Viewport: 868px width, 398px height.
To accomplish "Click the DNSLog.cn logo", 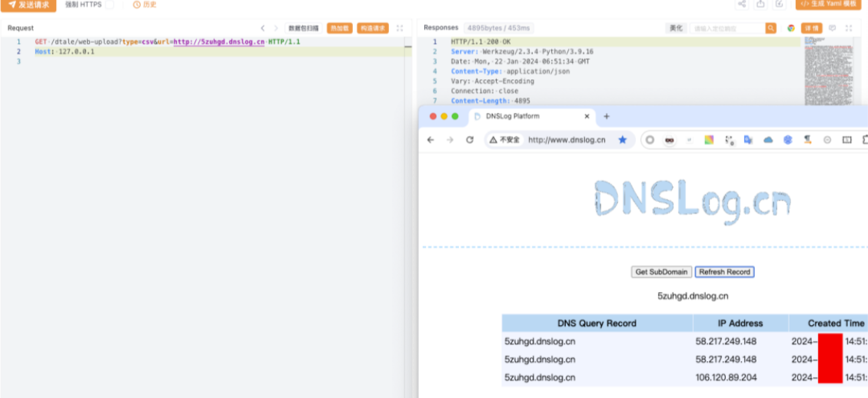I will tap(692, 202).
